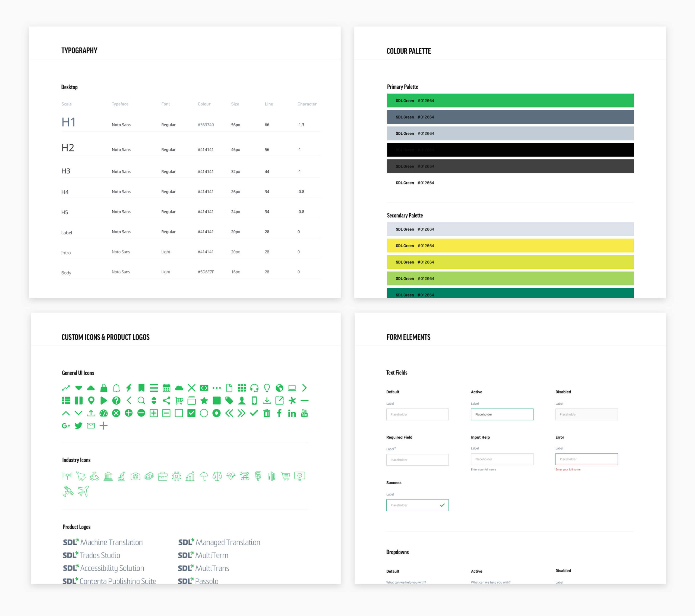
Task: Click the boxed plus expand icon
Action: tap(154, 413)
